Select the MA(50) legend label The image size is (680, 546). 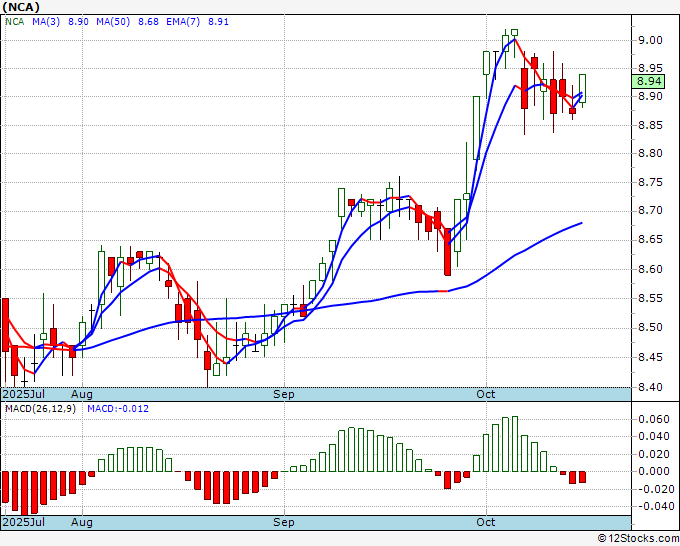click(x=113, y=22)
